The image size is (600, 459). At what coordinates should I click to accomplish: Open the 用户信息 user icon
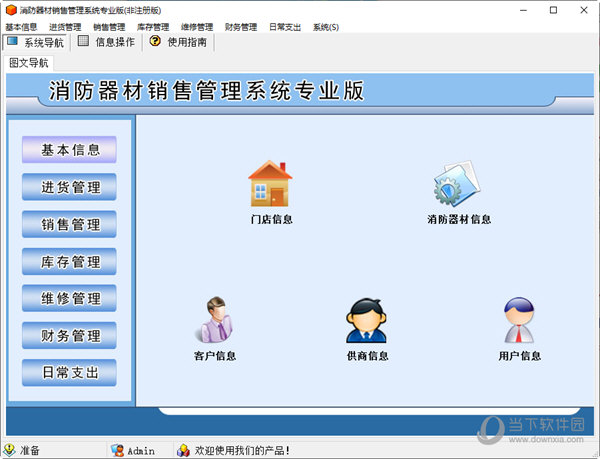(519, 320)
